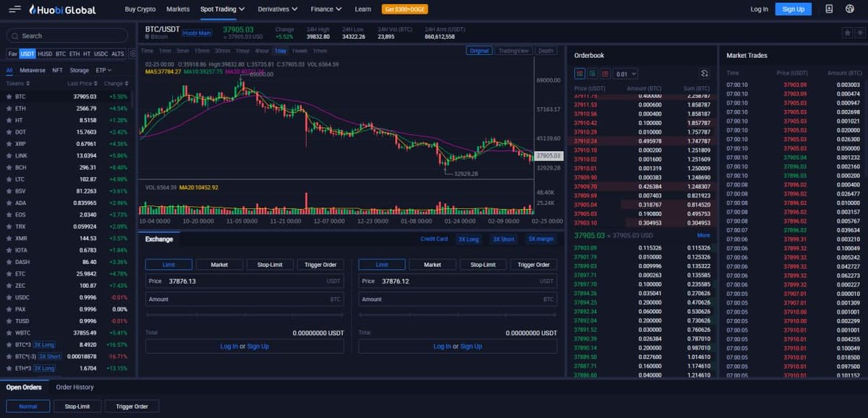
Task: Open orderbook 0.01 precision dropdown
Action: point(625,74)
